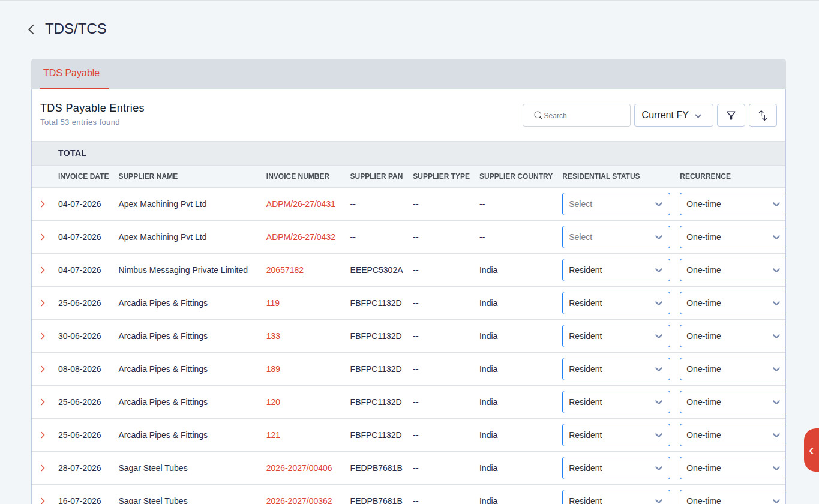819x504 pixels.
Task: Click the SUPPLIER TYPE column header
Action: tap(442, 176)
